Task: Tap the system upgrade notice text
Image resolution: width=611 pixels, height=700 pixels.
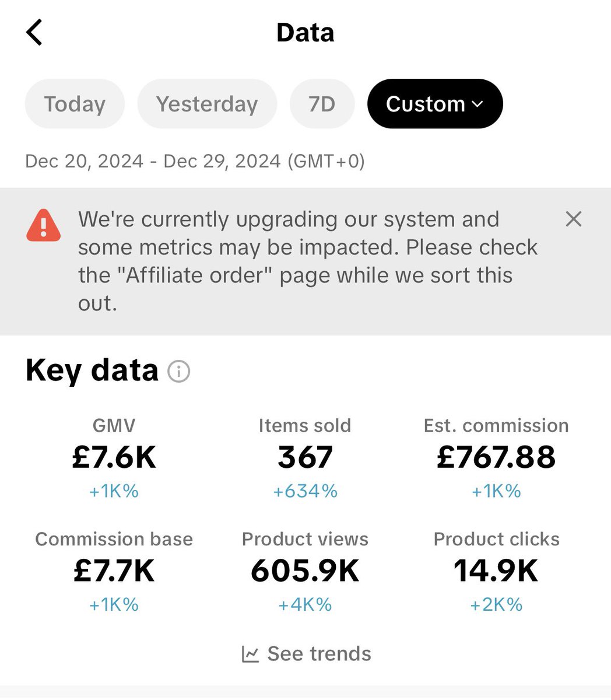Action: tap(308, 261)
